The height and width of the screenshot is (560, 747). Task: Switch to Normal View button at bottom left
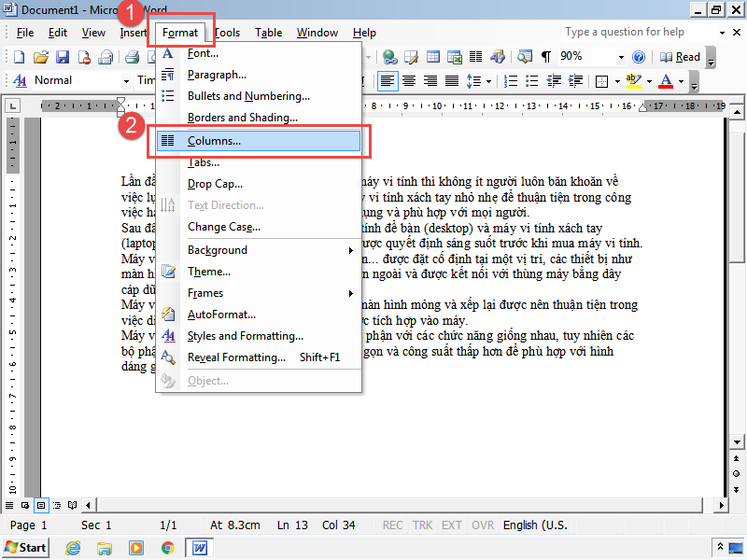9,505
